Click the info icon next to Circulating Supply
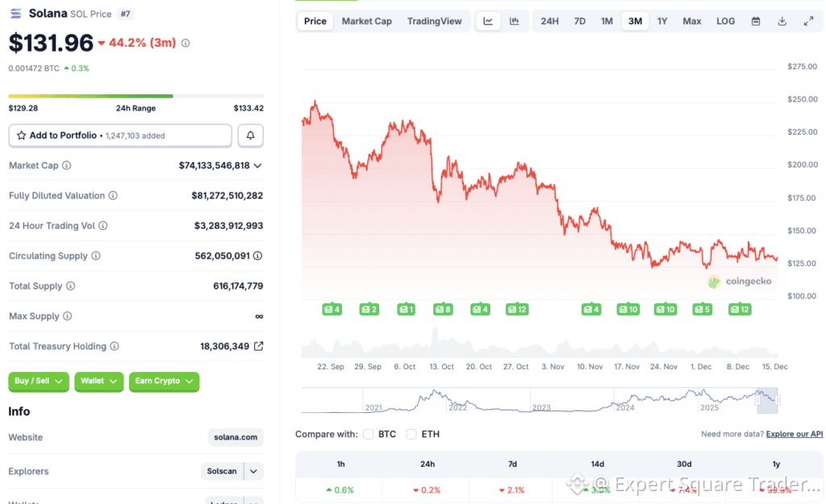This screenshot has width=826, height=504. click(96, 256)
